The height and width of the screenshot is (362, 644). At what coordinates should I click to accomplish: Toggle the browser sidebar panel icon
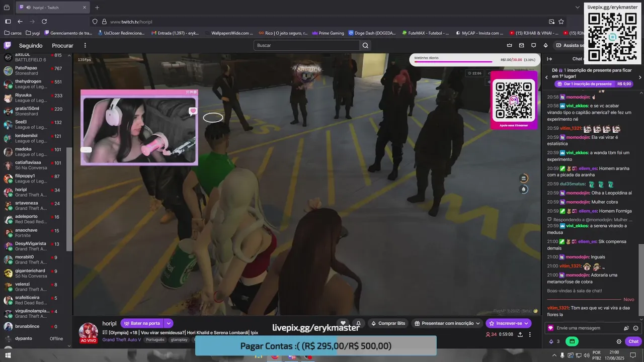coord(8,22)
